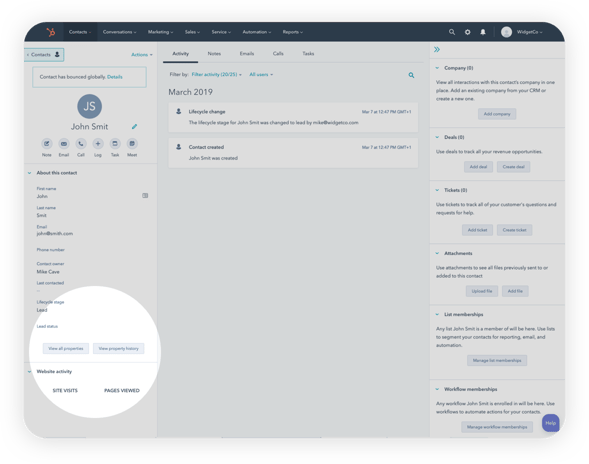Open the WidgetCo account dropdown

point(530,32)
